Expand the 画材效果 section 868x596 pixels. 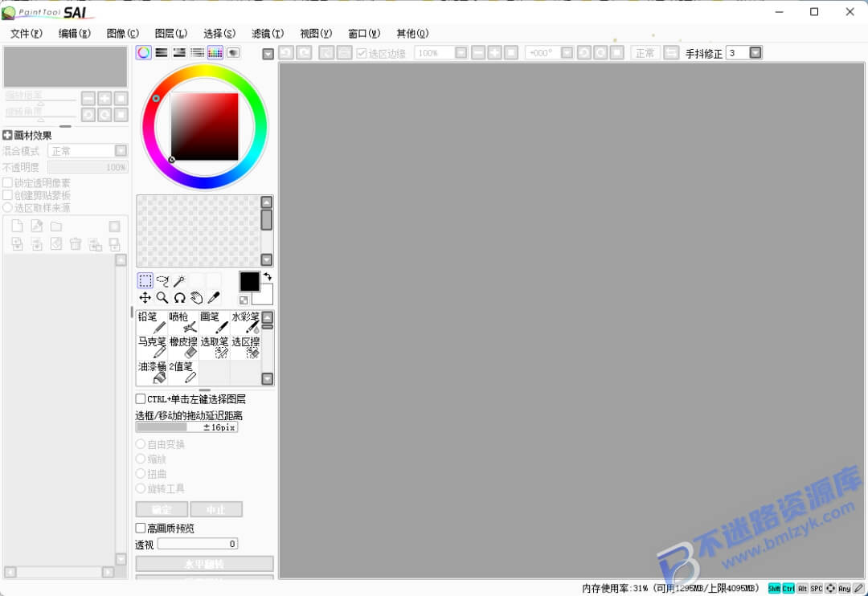(x=7, y=135)
